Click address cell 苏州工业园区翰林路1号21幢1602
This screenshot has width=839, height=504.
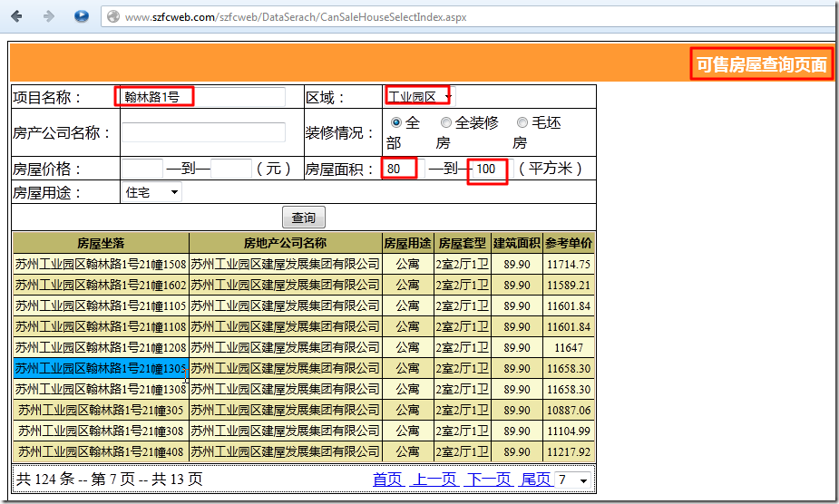tap(101, 286)
